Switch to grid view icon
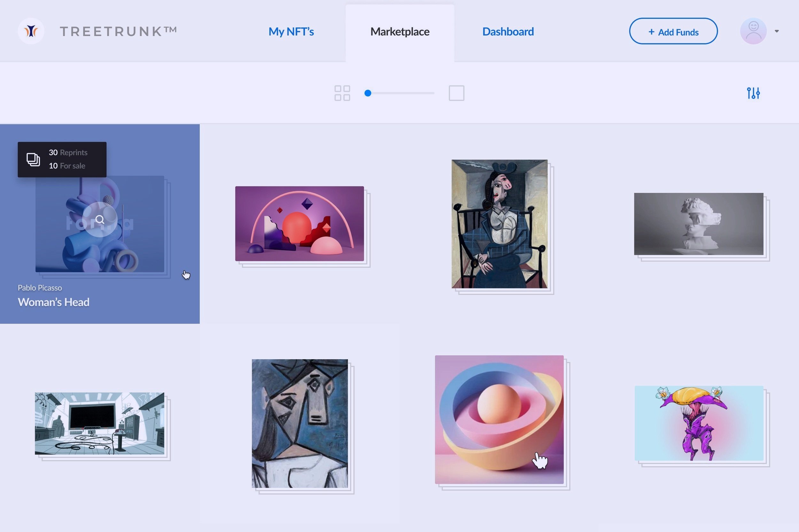The height and width of the screenshot is (532, 799). [x=342, y=93]
